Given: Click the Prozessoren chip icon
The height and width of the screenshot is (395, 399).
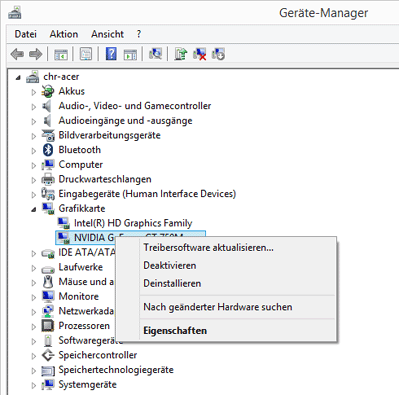Looking at the screenshot, I should pos(48,326).
